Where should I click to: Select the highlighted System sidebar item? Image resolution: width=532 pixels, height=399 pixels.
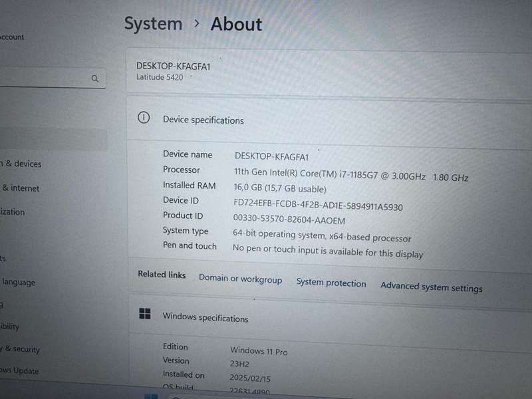[x=53, y=140]
